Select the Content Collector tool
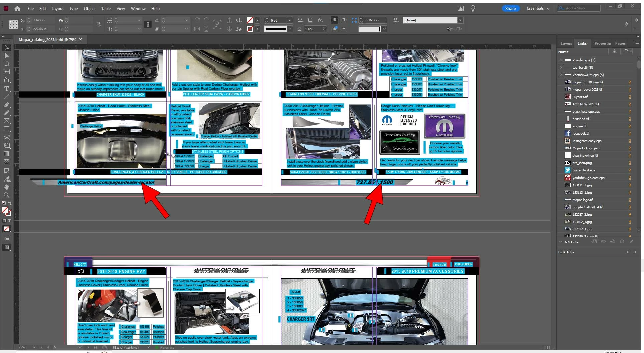The image size is (644, 353). point(6,80)
